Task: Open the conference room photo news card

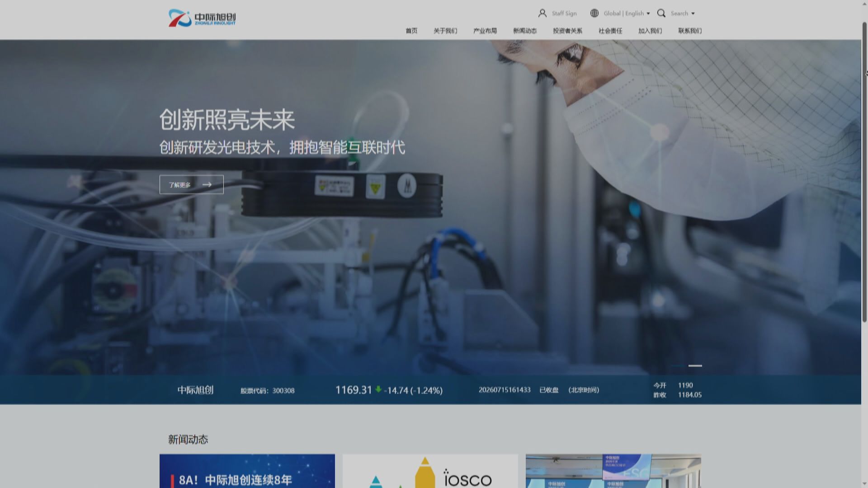Action: 613,471
